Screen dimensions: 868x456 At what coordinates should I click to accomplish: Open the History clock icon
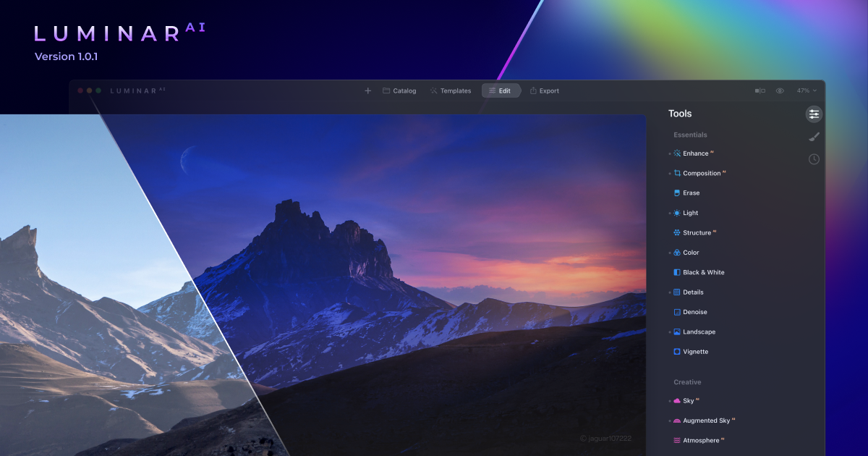point(814,159)
